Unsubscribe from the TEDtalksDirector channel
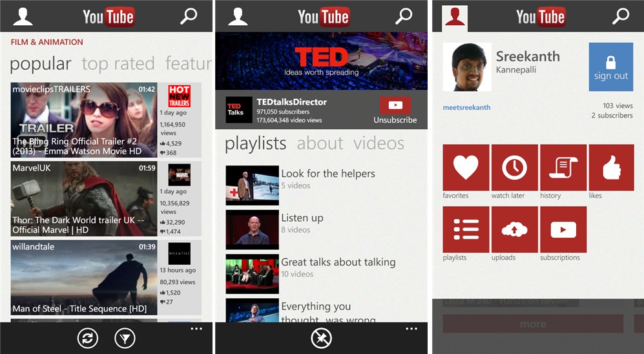 tap(395, 110)
